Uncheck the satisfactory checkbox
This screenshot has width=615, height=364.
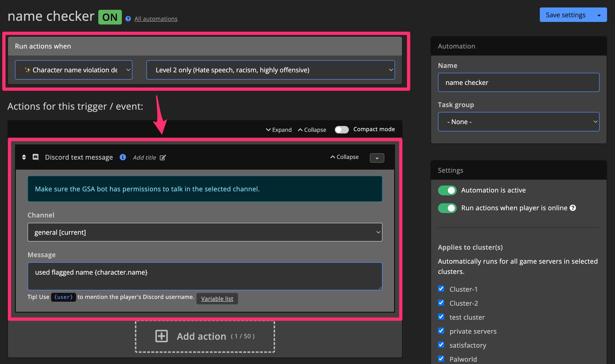441,345
